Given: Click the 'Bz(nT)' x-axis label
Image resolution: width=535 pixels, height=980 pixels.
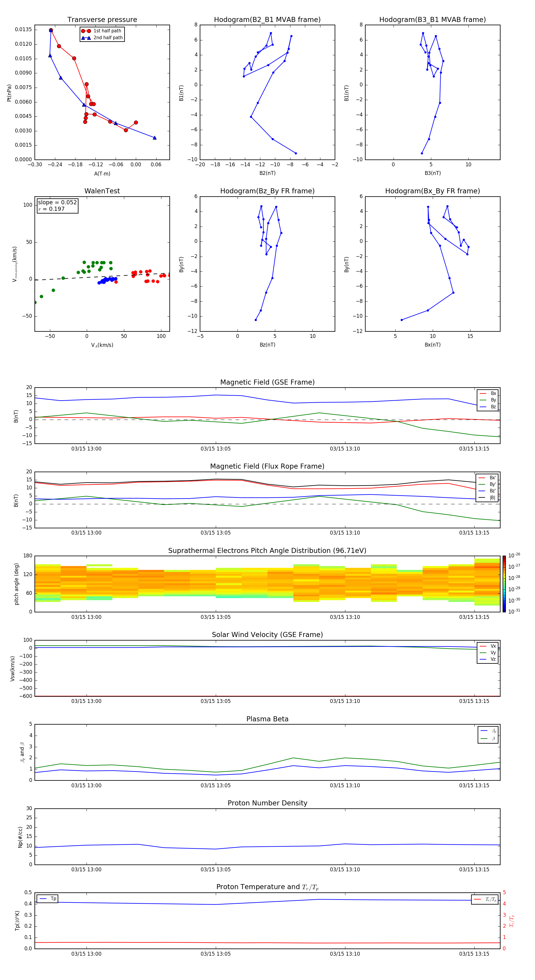Looking at the screenshot, I should [267, 345].
